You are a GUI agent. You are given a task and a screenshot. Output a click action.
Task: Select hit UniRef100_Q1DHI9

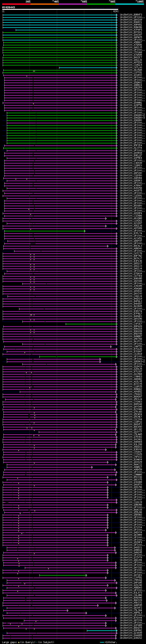(x=131, y=366)
